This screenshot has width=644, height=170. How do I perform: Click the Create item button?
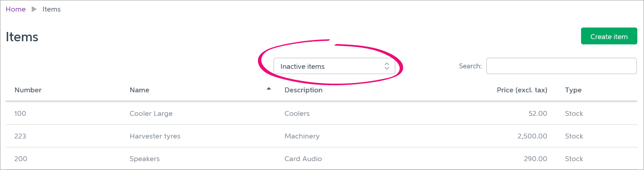(609, 36)
